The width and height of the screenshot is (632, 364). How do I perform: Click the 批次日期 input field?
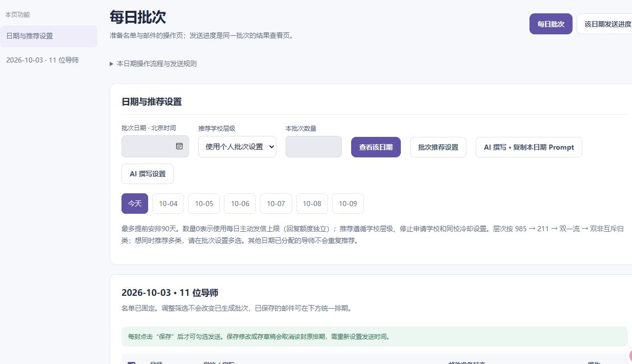155,147
